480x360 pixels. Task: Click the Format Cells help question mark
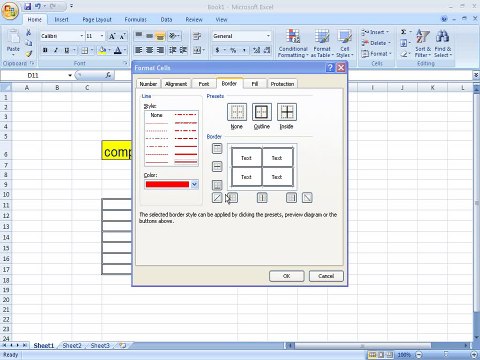330,68
